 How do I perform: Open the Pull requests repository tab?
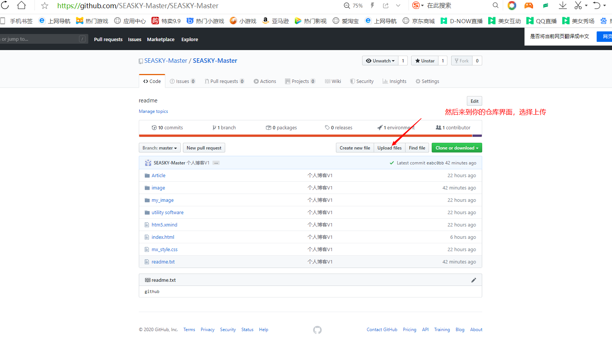pyautogui.click(x=224, y=81)
